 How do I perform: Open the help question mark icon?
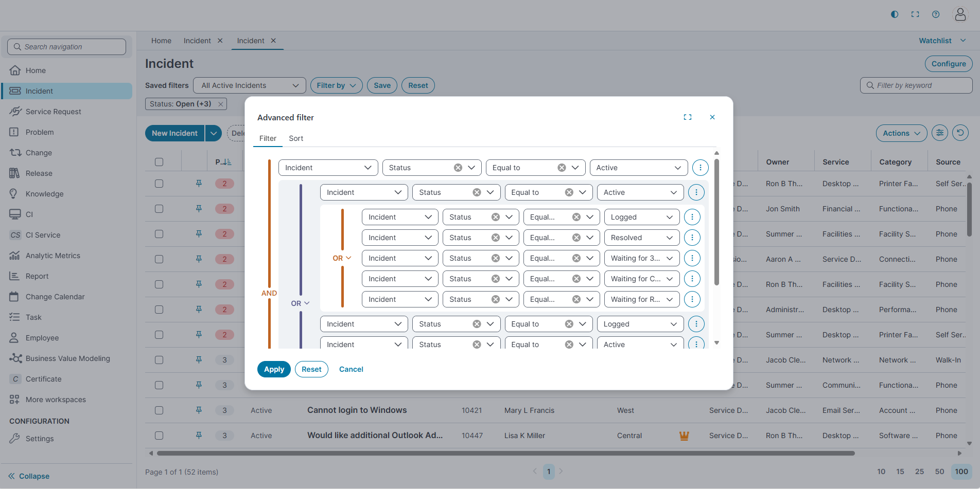pos(936,14)
